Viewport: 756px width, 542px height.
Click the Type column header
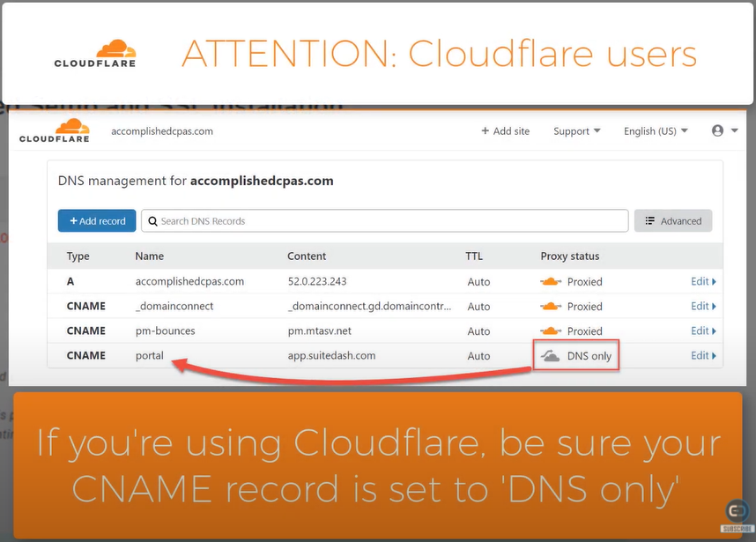point(78,256)
